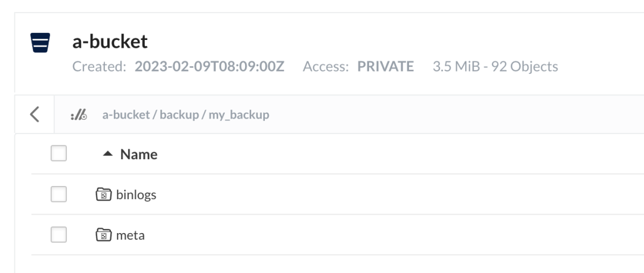Go back using the left chevron arrow
This screenshot has width=644, height=273.
pyautogui.click(x=35, y=114)
